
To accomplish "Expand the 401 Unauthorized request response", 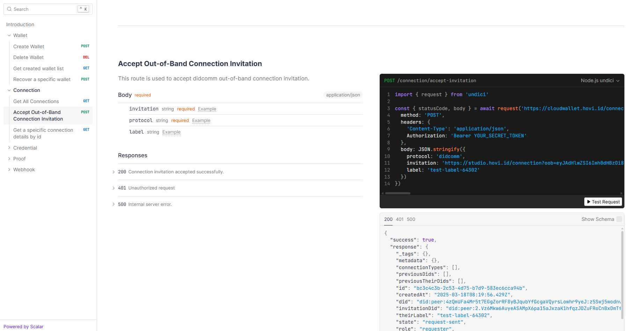I will point(114,188).
